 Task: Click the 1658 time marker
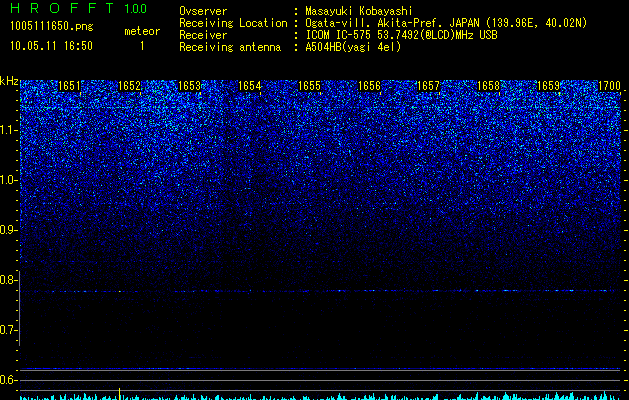point(489,86)
